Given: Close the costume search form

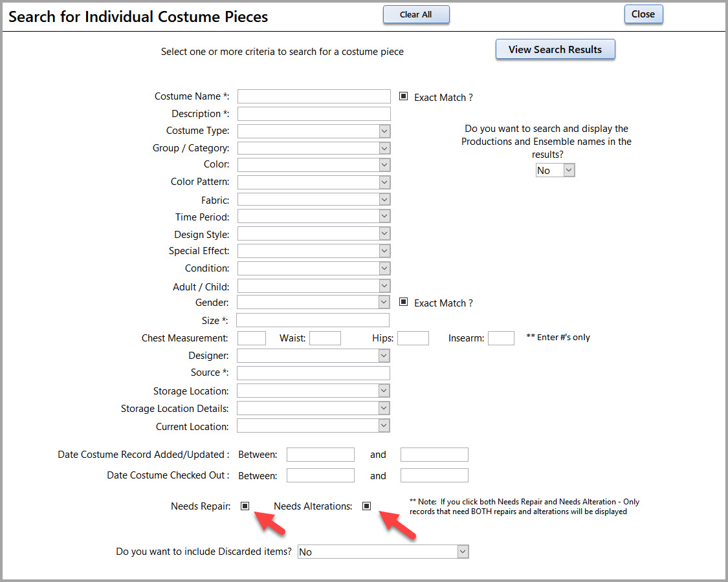Looking at the screenshot, I should pos(643,14).
